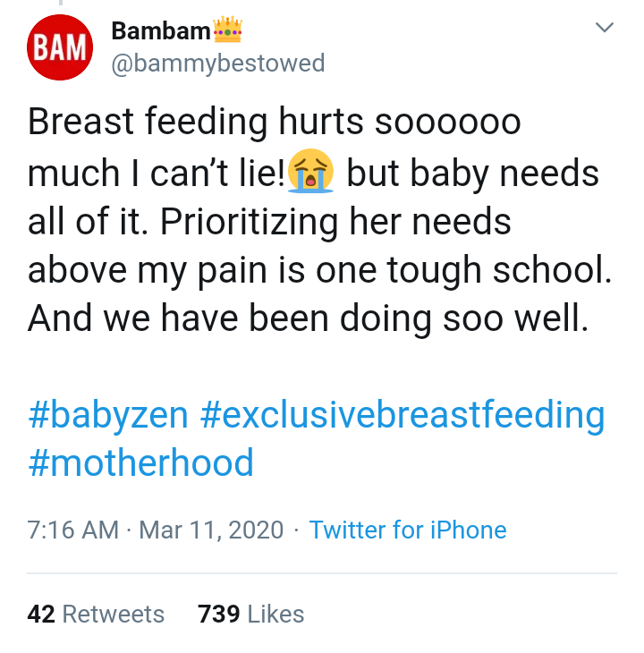Viewport: 644px width, 653px height.
Task: Follow the #exclusivebreastfeeding hashtag link
Action: click(x=402, y=415)
